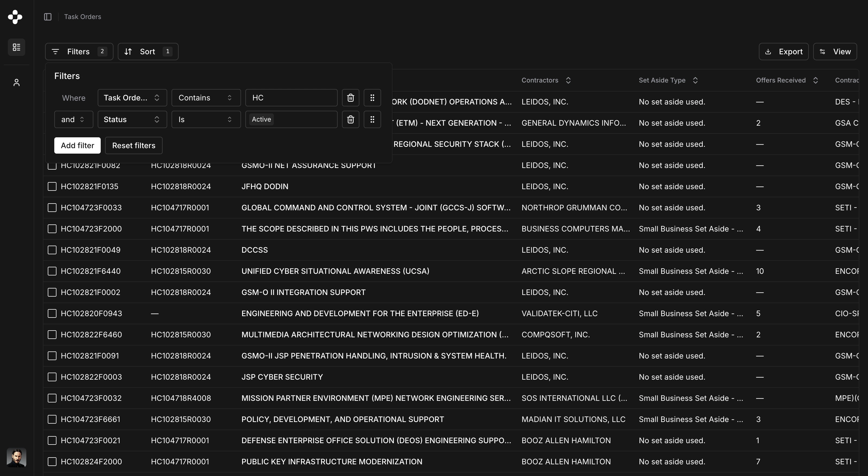The width and height of the screenshot is (868, 476).
Task: Toggle the sidebar panel icon
Action: click(x=48, y=17)
